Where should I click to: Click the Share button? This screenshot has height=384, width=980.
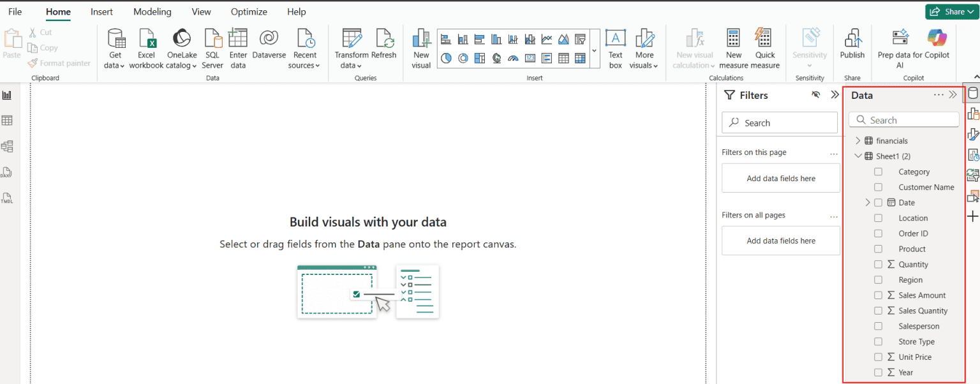[x=951, y=11]
